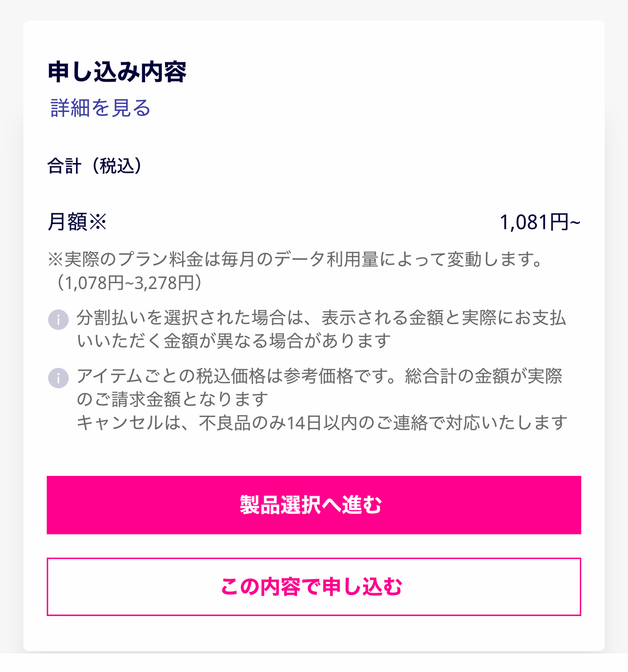The height and width of the screenshot is (672, 628).
Task: Click the 総合計の金額が実際 phrase
Action: 484,376
